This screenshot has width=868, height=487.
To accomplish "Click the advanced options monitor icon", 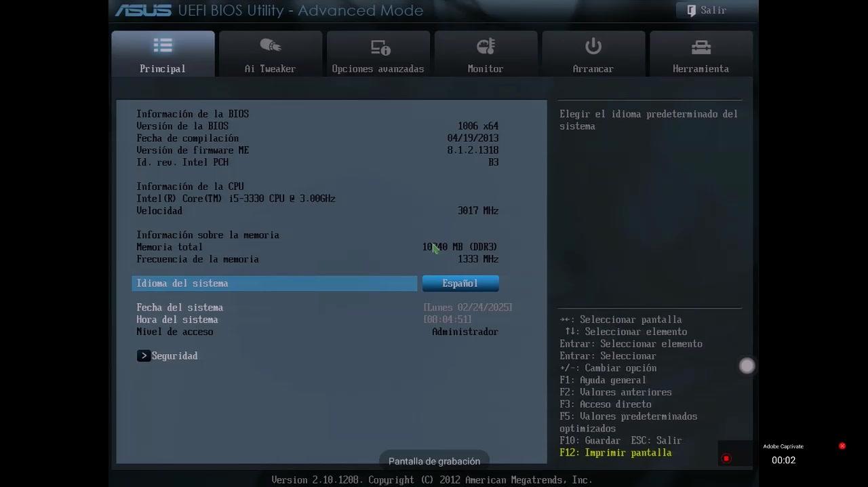I will [380, 47].
